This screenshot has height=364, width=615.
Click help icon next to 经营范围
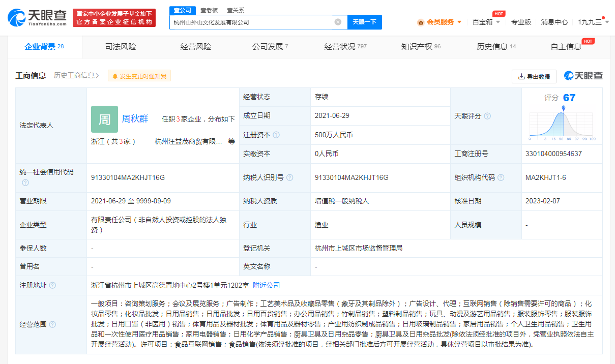[52, 324]
